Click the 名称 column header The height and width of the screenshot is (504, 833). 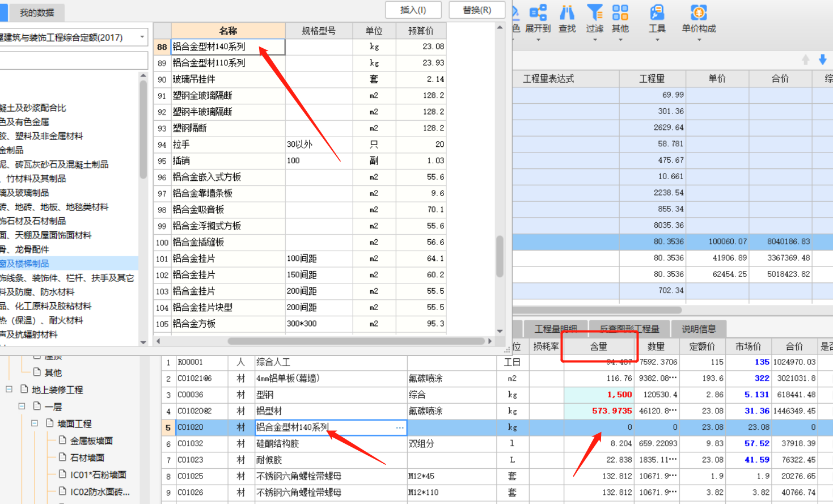(x=228, y=31)
